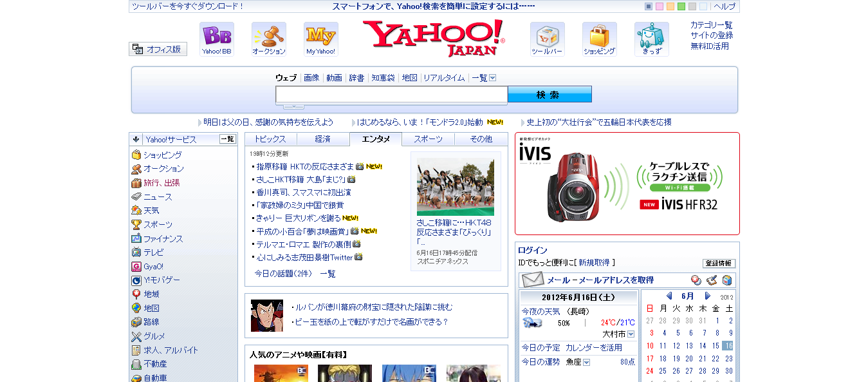868x382 pixels.
Task: Open the 大村市 location dropdown
Action: (631, 334)
